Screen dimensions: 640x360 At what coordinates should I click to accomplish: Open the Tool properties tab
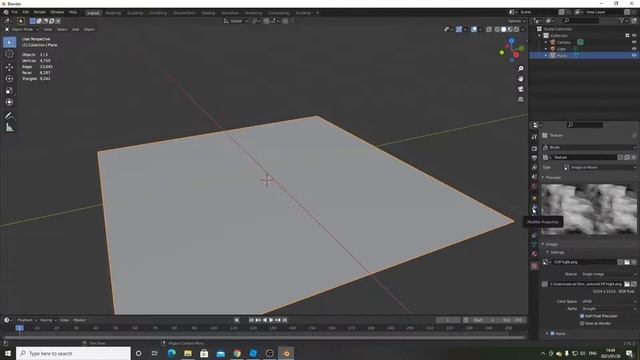click(534, 137)
